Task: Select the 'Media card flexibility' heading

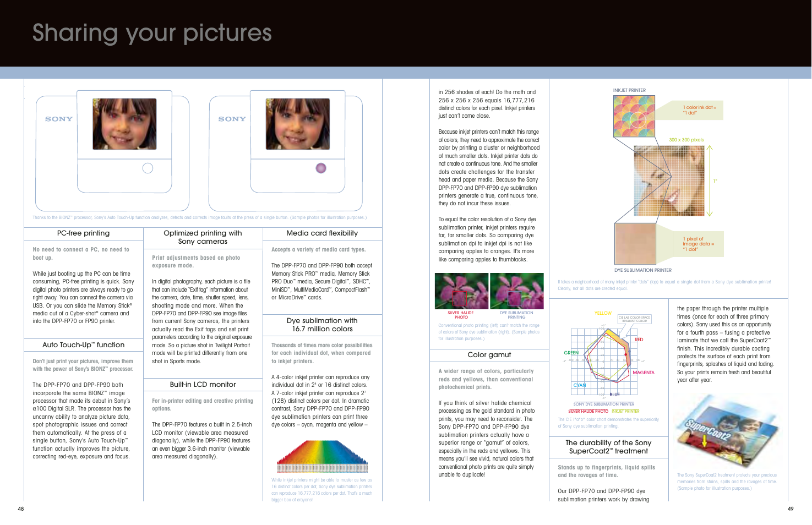Action: 322,233
